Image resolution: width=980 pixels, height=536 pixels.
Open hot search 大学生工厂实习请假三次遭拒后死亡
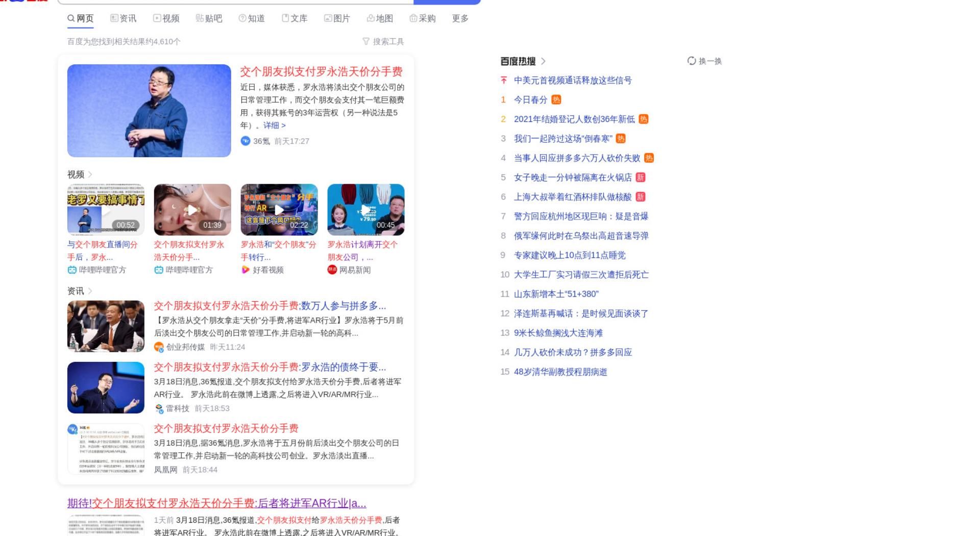coord(581,274)
